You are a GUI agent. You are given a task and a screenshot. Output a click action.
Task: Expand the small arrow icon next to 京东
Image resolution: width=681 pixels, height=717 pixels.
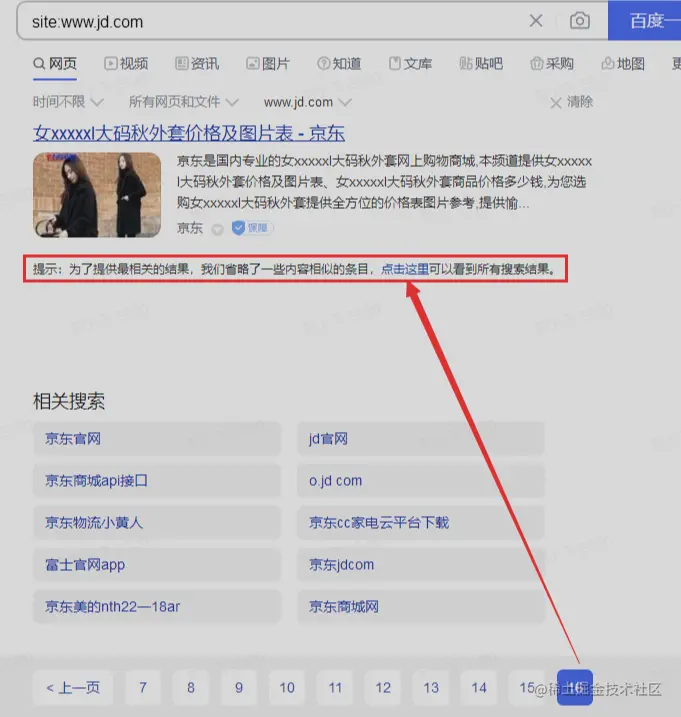(x=218, y=229)
